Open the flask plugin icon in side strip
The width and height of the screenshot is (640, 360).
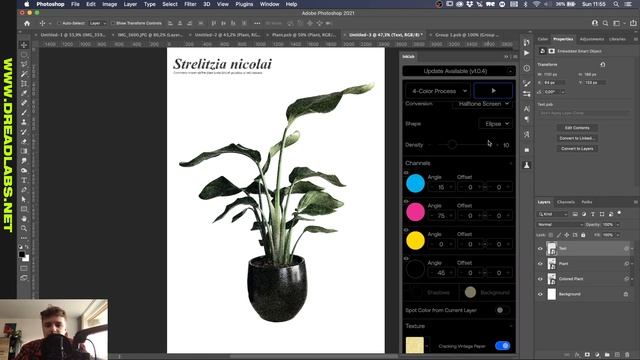tap(527, 165)
